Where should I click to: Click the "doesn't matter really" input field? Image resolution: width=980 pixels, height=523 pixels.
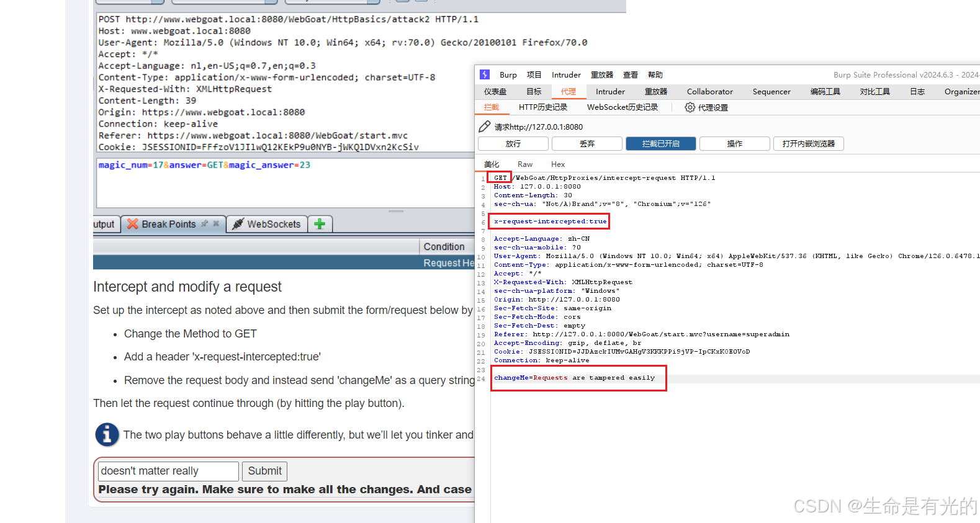(x=168, y=471)
